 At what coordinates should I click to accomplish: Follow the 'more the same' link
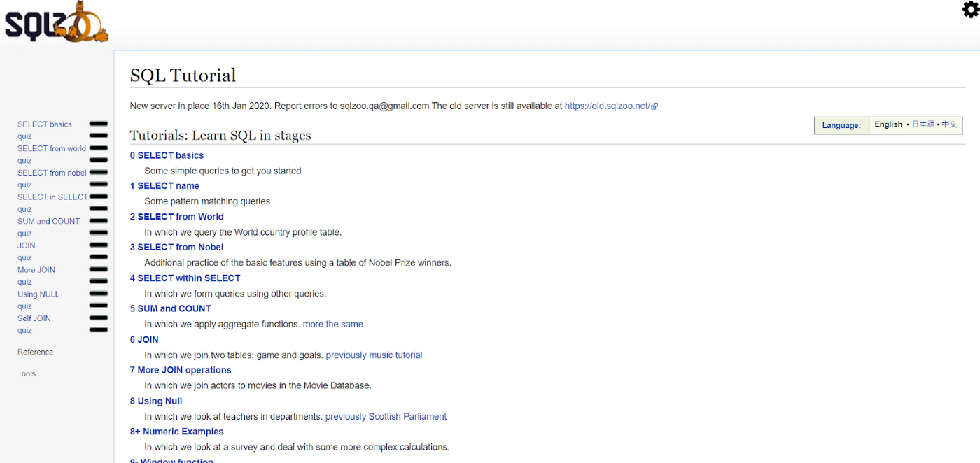(333, 325)
